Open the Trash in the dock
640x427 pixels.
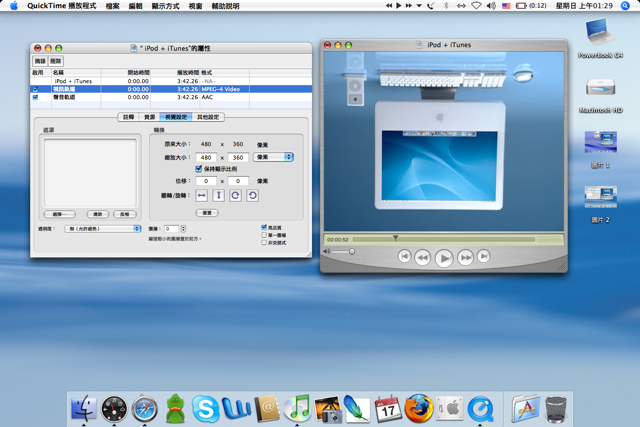point(556,409)
